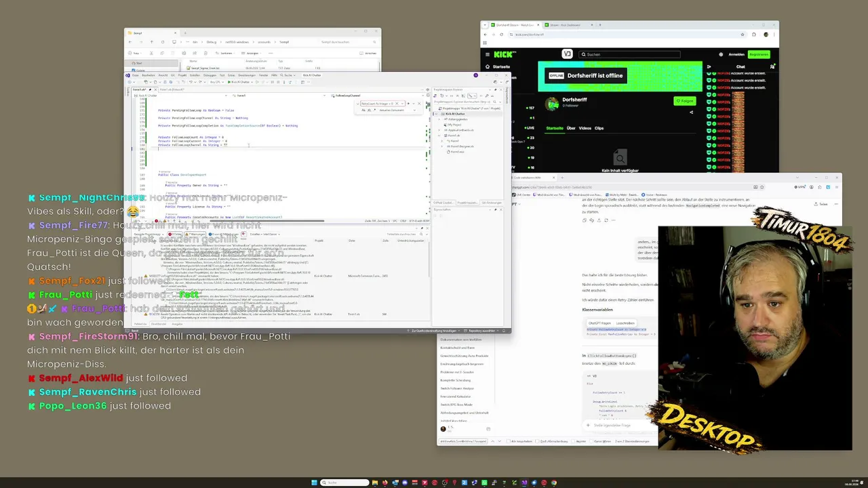Select Sempf_Sigma_Crew.txt file in Explorer
The width and height of the screenshot is (868, 488).
point(205,68)
